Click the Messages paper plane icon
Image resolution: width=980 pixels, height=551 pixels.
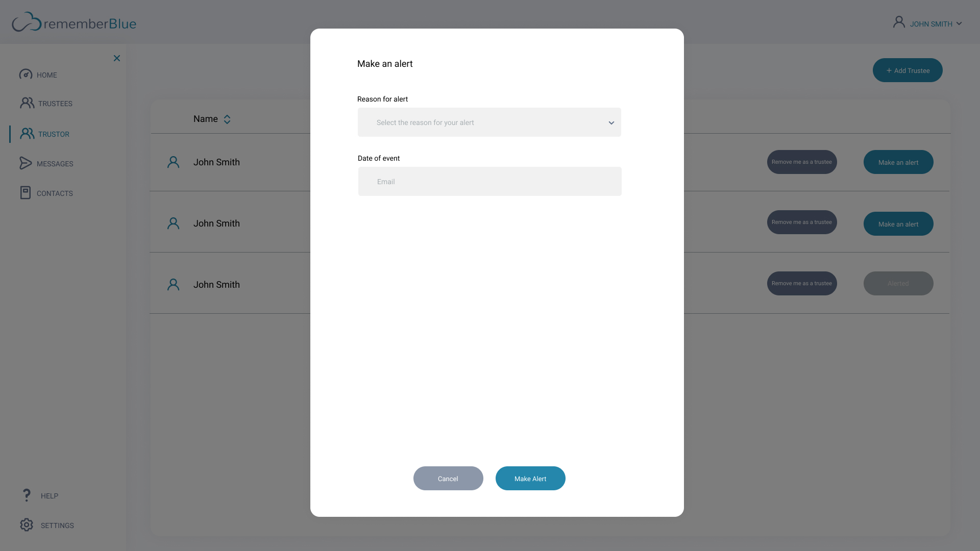point(26,163)
